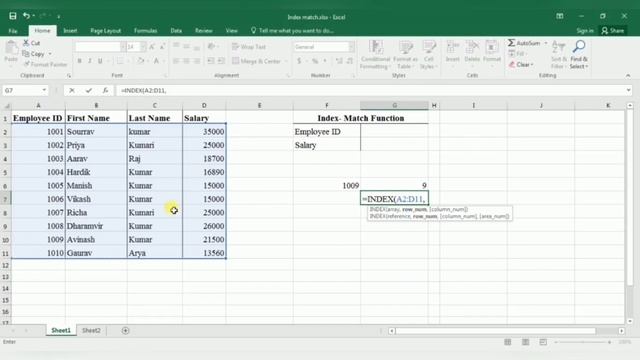Switch to the Data tab
The width and height of the screenshot is (640, 360).
176,31
